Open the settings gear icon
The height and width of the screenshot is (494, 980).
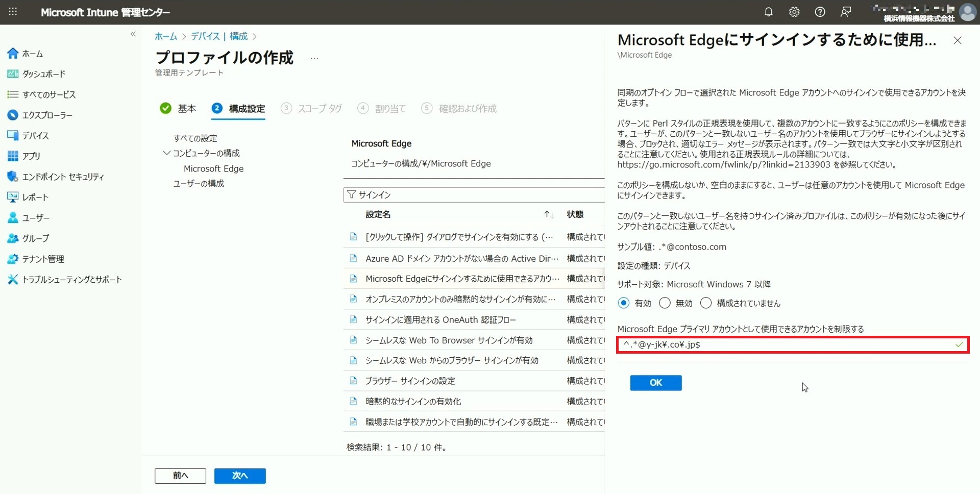[794, 12]
